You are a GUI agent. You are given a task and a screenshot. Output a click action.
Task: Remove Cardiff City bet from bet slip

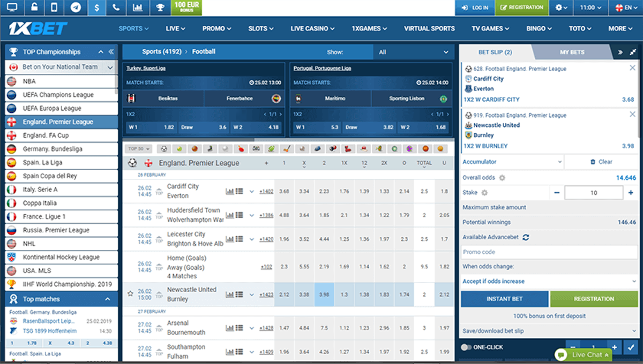[633, 68]
